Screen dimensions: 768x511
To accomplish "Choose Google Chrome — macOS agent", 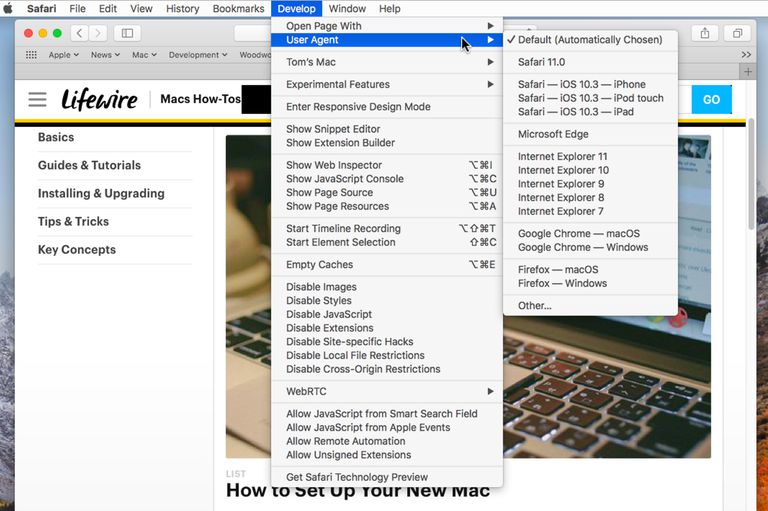I will (590, 234).
